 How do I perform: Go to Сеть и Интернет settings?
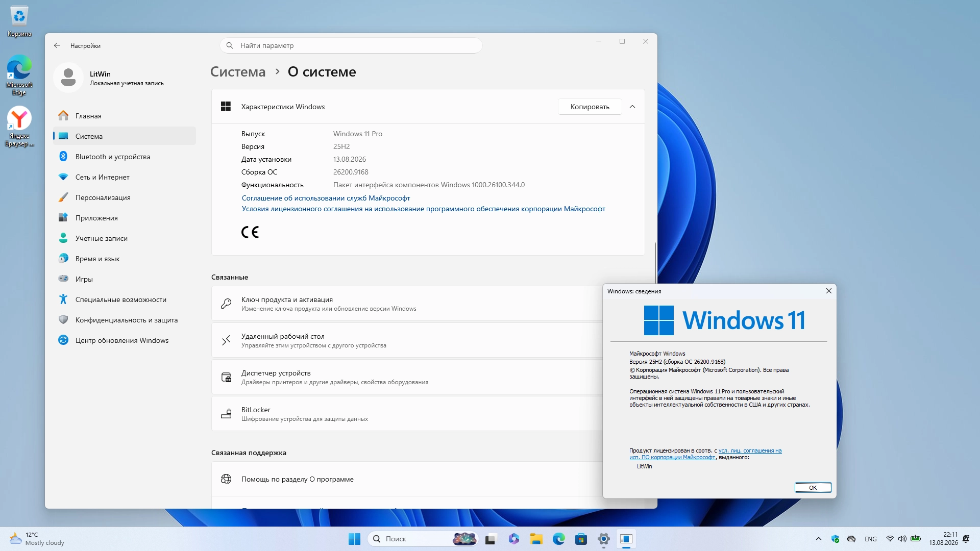pos(125,177)
